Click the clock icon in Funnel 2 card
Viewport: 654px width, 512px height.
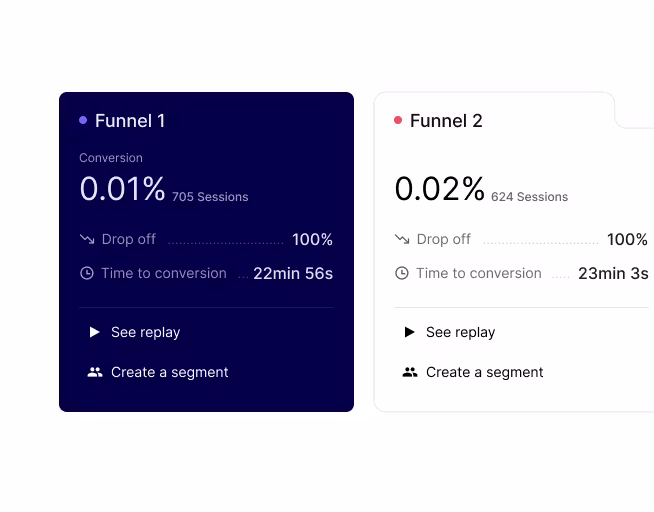402,273
